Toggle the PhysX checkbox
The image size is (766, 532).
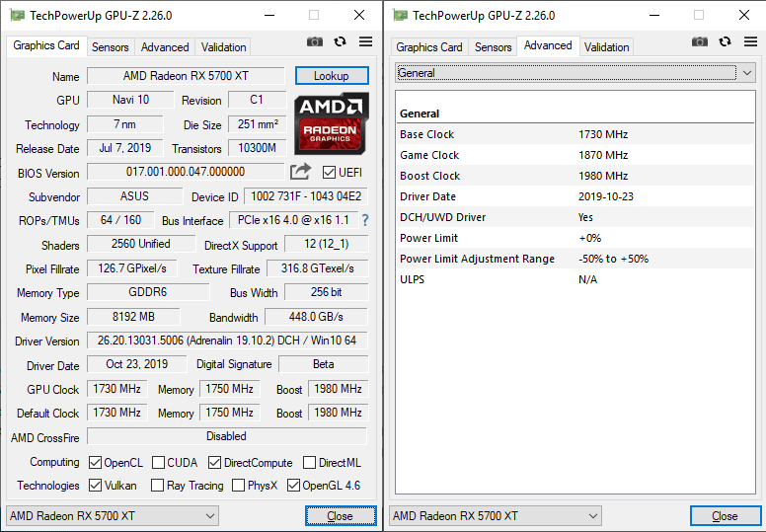[239, 485]
